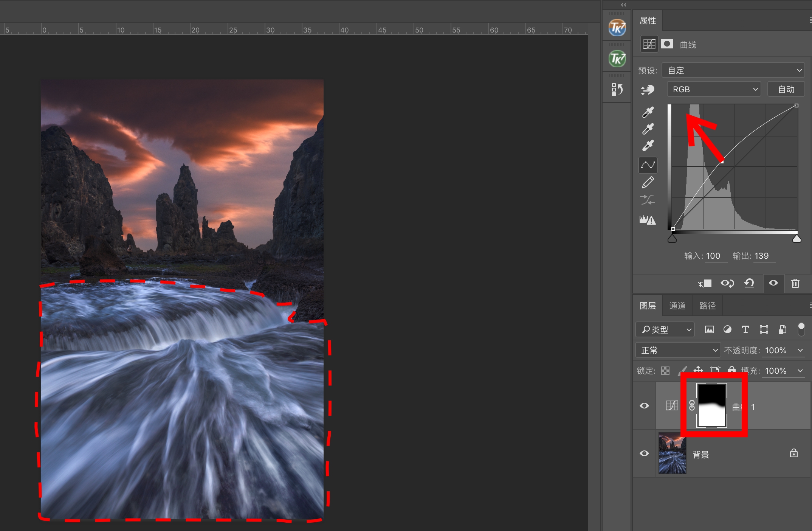This screenshot has height=531, width=812.
Task: Hide the 曲线 1 layer visibility eye
Action: pos(645,406)
